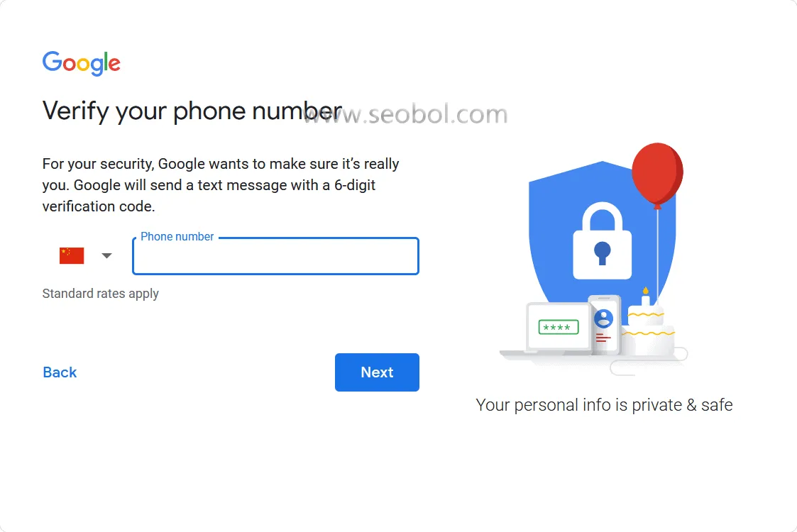The image size is (797, 532).
Task: Focus the Phone number input field
Action: (275, 256)
